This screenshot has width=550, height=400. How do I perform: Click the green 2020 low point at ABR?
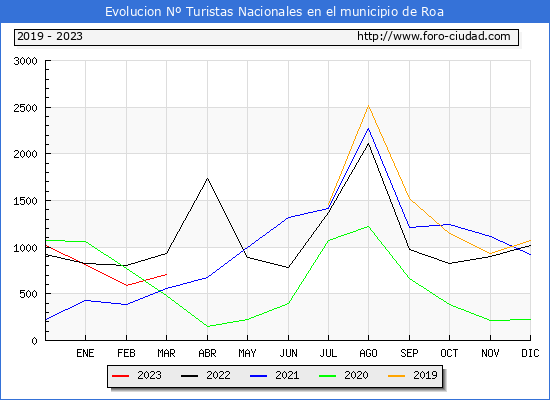[x=207, y=326]
